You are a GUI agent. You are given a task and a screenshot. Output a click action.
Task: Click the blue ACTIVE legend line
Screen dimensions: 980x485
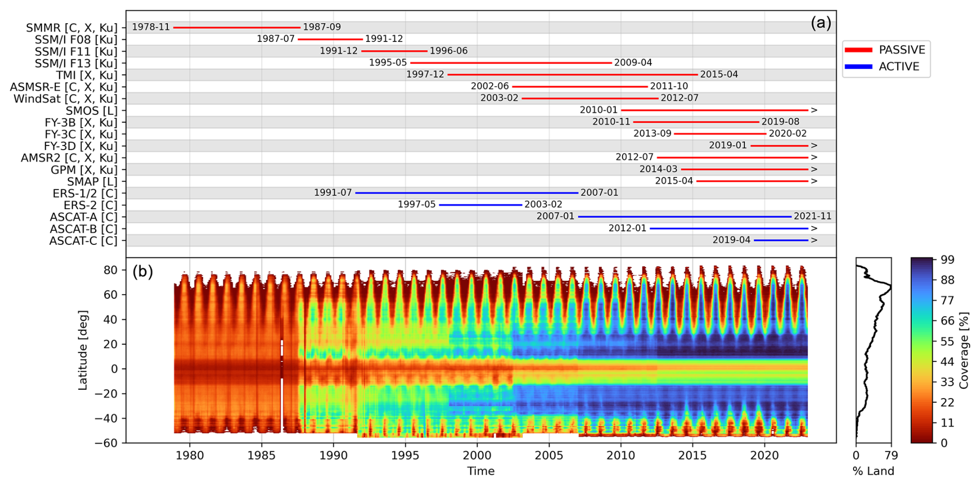(x=858, y=67)
